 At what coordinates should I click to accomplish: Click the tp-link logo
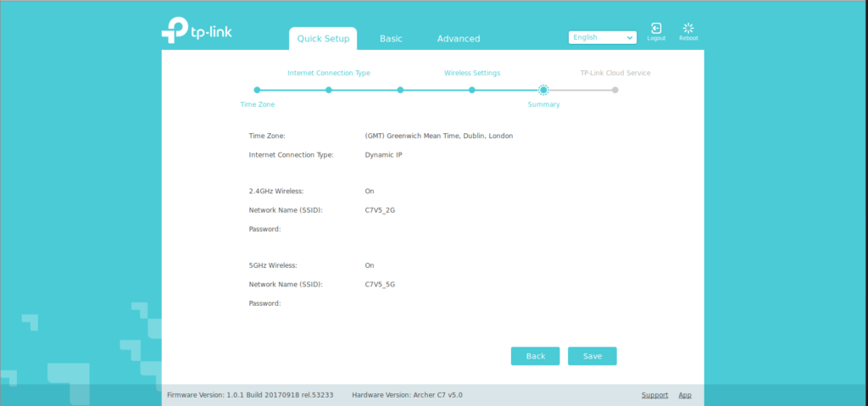(196, 31)
